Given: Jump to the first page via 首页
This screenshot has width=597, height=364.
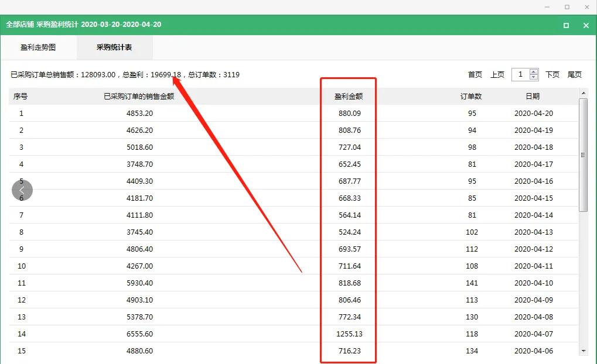Looking at the screenshot, I should 475,74.
